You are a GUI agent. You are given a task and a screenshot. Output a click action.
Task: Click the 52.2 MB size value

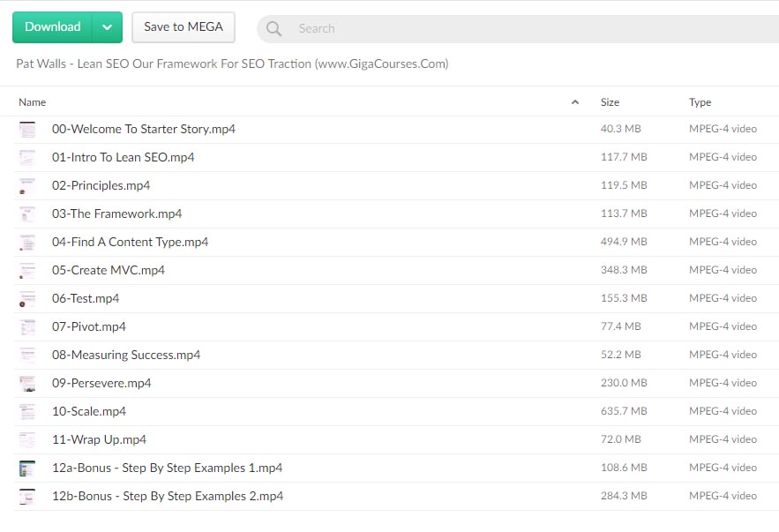pos(620,356)
